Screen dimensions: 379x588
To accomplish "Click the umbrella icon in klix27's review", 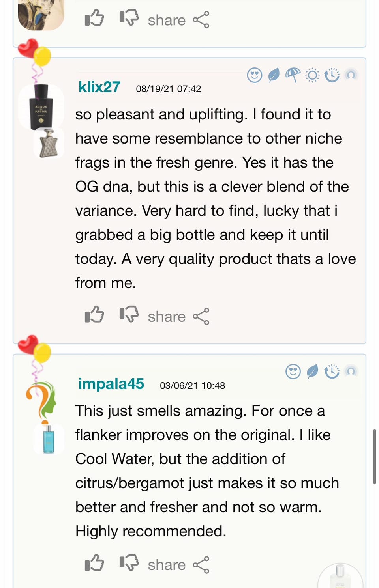I will click(293, 74).
